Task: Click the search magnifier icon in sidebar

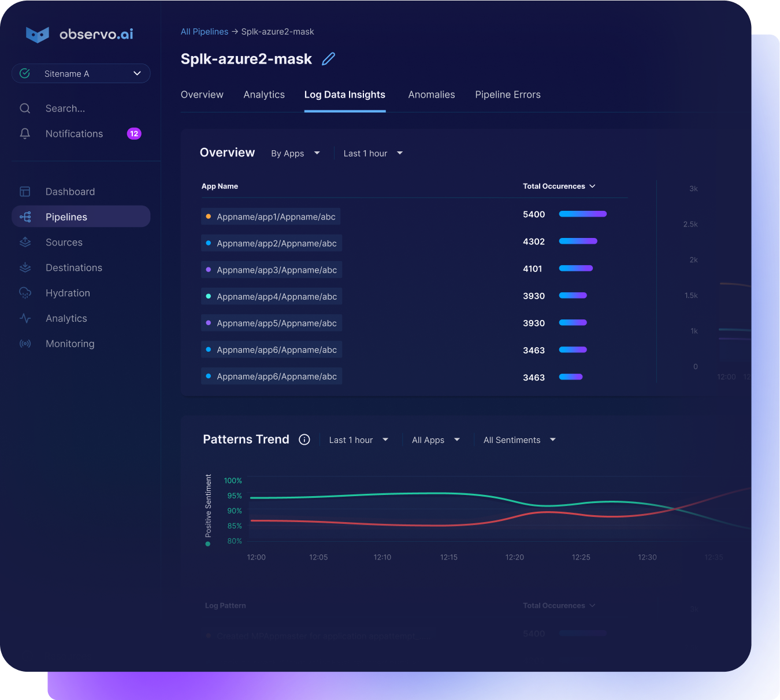Action: 25,109
